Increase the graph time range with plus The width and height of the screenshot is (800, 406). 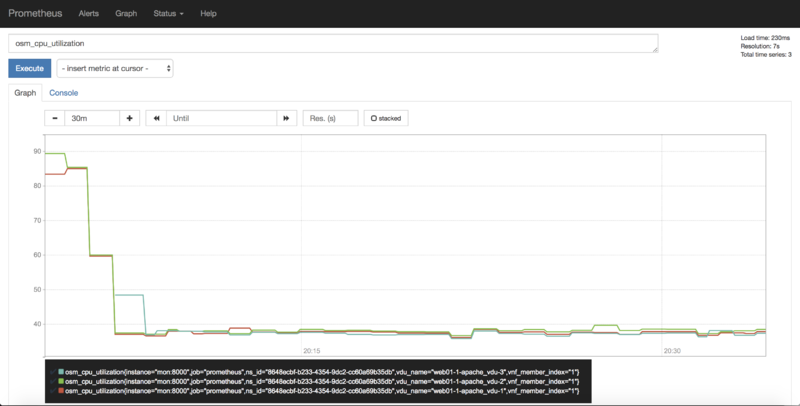(x=129, y=118)
